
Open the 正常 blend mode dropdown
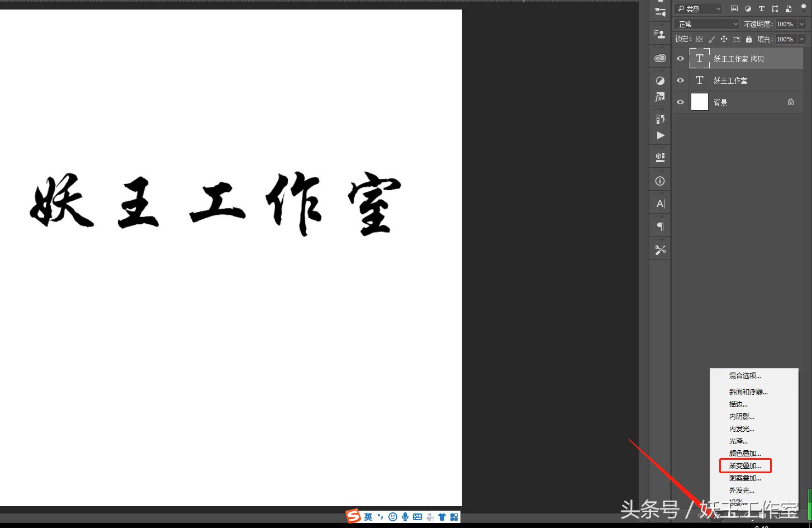pos(706,23)
